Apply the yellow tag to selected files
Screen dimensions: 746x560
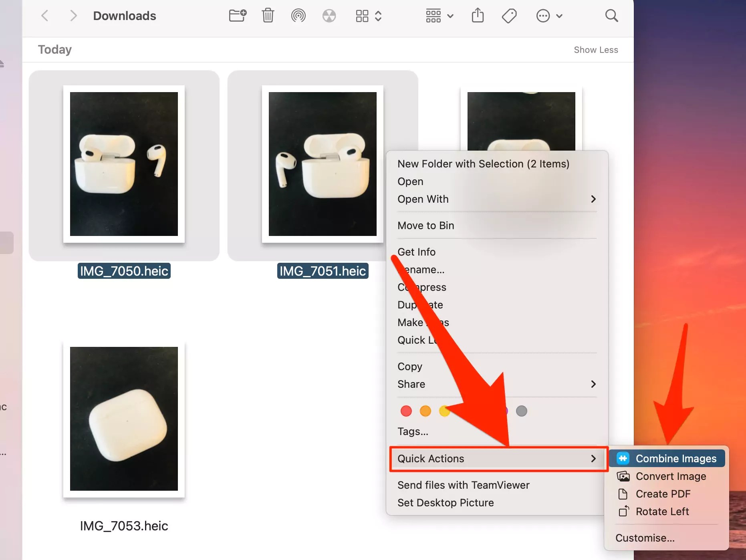[445, 411]
